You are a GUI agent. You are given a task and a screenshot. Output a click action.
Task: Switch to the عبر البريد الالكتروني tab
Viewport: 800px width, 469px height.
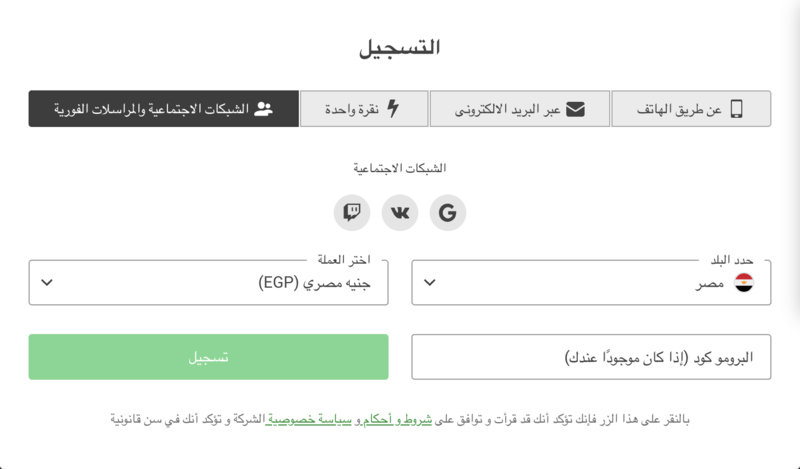point(519,109)
